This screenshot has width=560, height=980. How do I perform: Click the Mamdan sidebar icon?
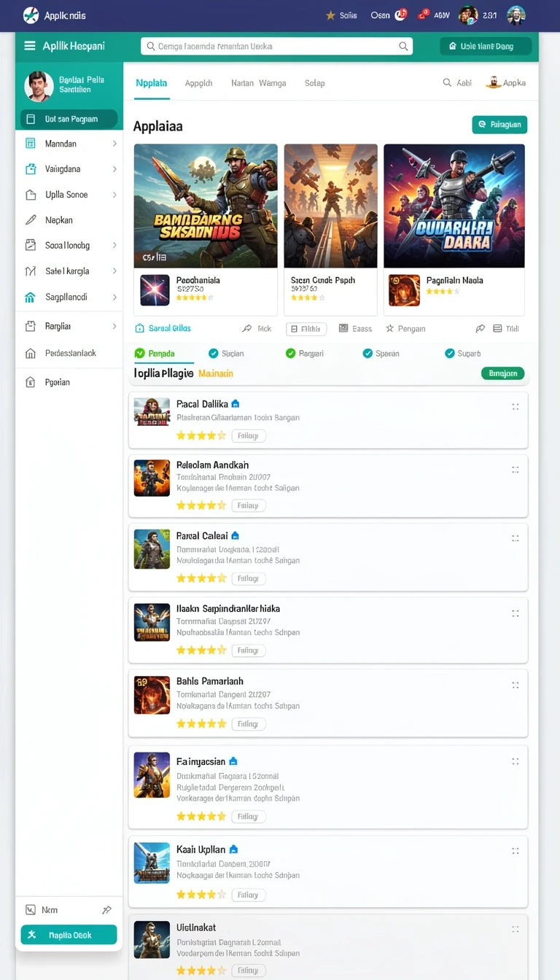pos(31,144)
